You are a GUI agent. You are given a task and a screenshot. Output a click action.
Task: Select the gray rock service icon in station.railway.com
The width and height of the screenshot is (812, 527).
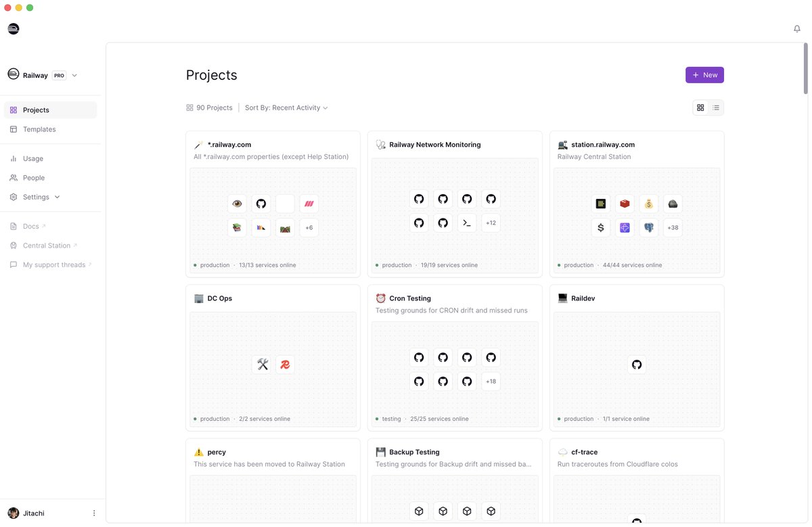click(x=673, y=204)
